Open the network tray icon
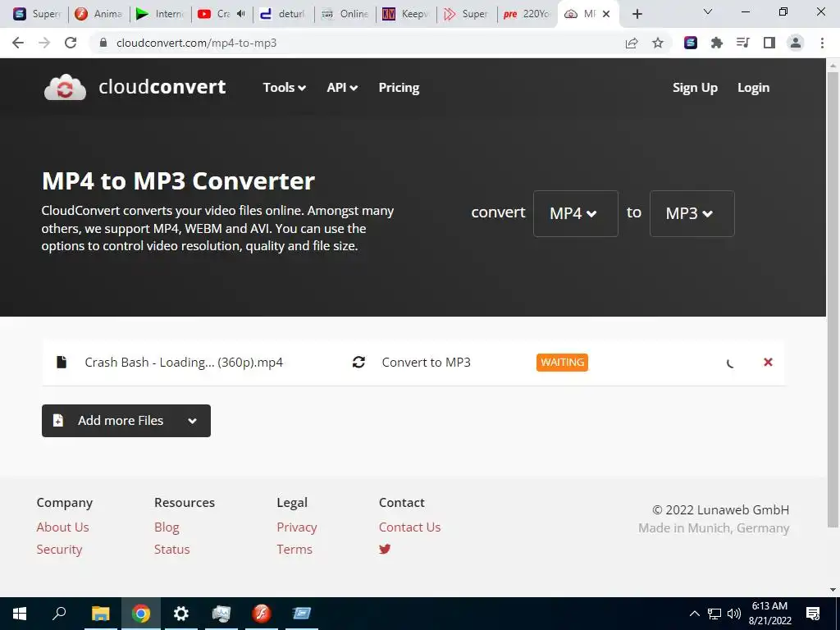The image size is (840, 630). [x=714, y=614]
